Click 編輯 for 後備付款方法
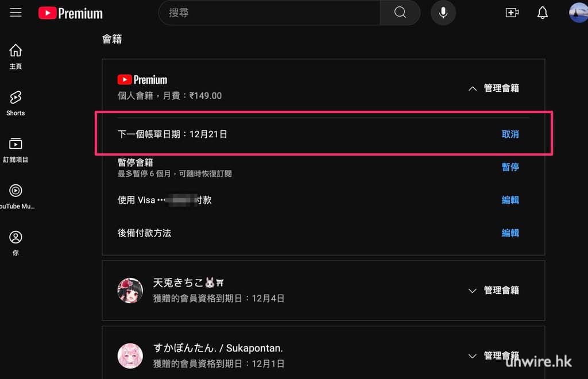The height and width of the screenshot is (379, 588). click(x=510, y=233)
